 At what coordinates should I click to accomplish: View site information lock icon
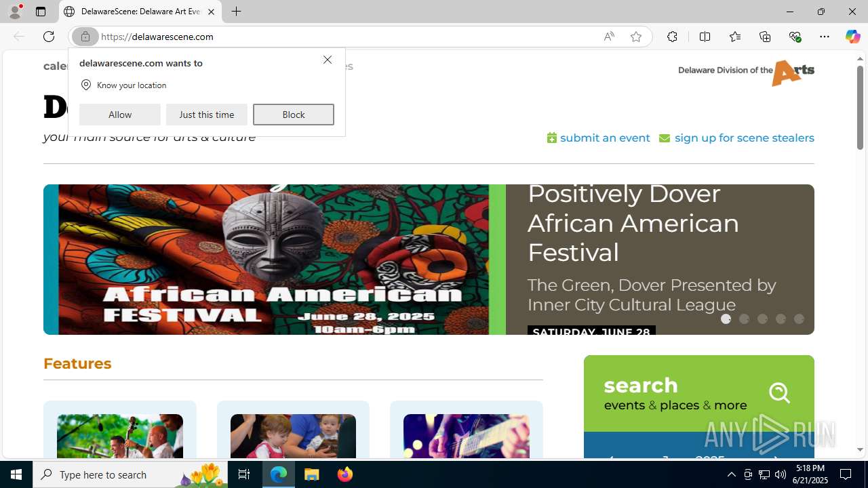(x=85, y=37)
